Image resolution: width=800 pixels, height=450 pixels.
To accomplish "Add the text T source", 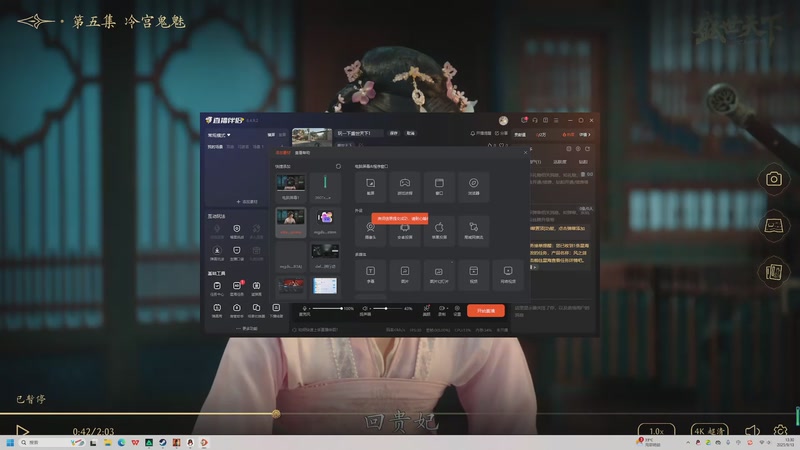I will [x=370, y=274].
